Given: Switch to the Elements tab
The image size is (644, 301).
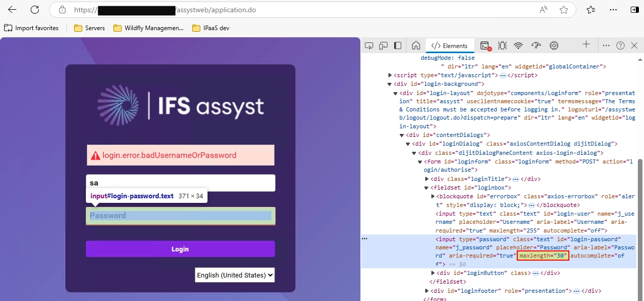Looking at the screenshot, I should pyautogui.click(x=450, y=45).
